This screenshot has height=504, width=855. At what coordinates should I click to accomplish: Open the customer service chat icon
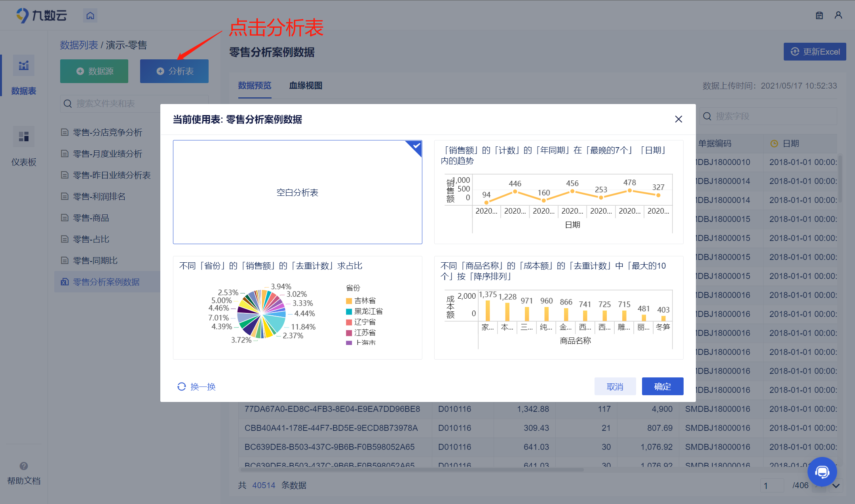point(822,472)
